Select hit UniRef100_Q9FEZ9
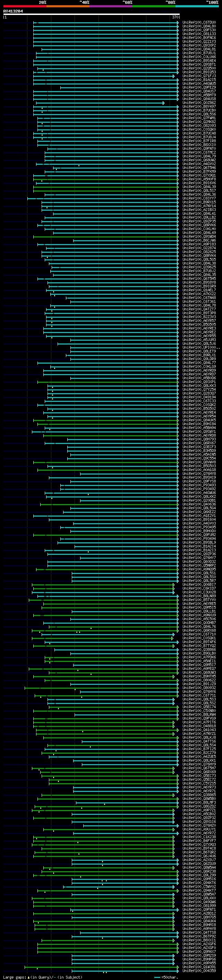This screenshot has height=980, width=222. pos(199,88)
